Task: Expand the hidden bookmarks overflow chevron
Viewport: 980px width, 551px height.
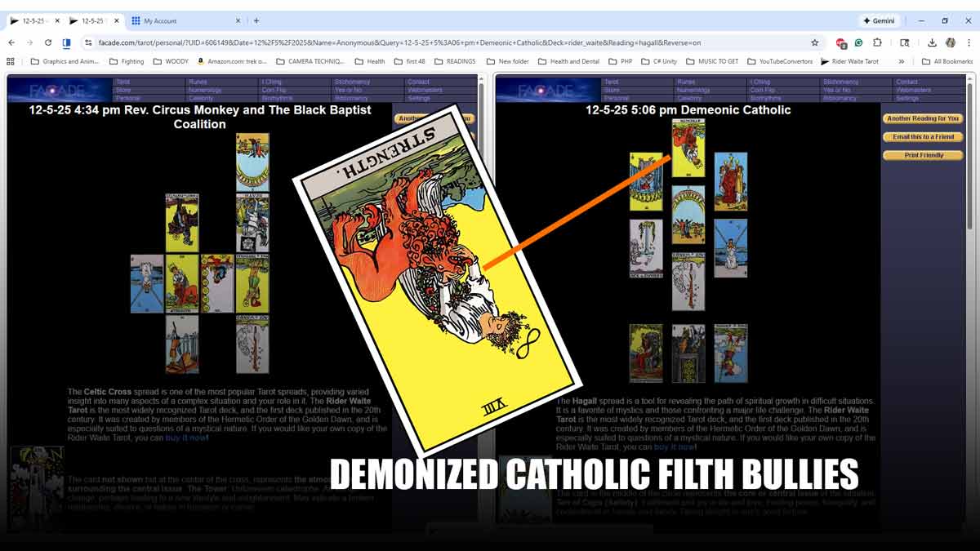Action: pos(901,61)
